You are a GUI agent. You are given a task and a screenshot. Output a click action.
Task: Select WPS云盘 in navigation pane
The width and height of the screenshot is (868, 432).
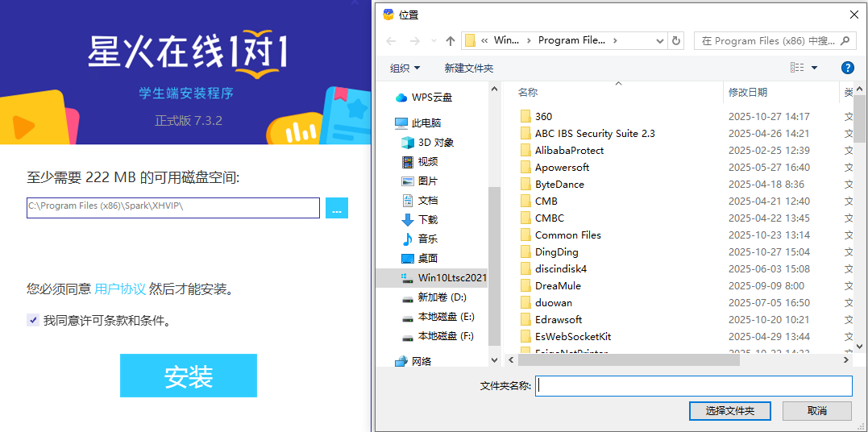pos(423,98)
